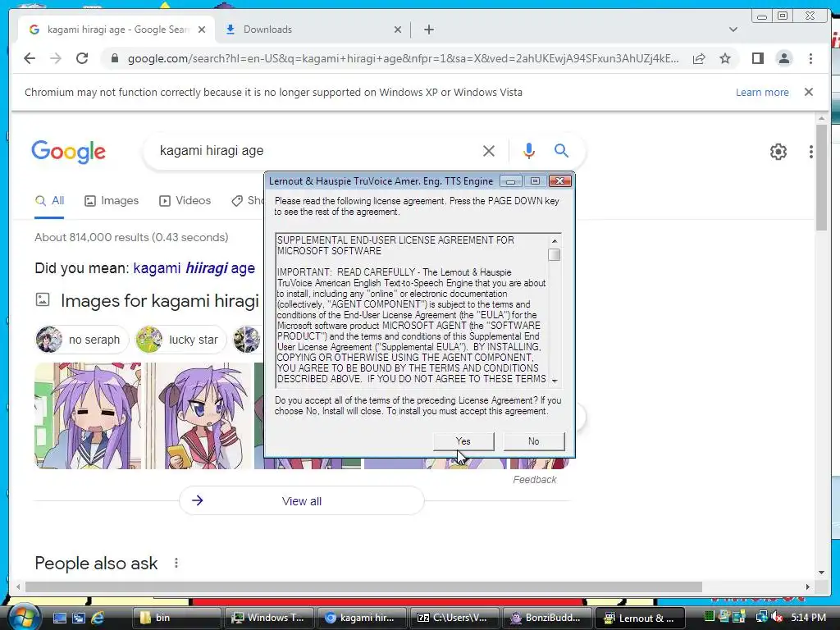Image resolution: width=840 pixels, height=630 pixels.
Task: Start voice search with microphone icon
Action: [529, 151]
